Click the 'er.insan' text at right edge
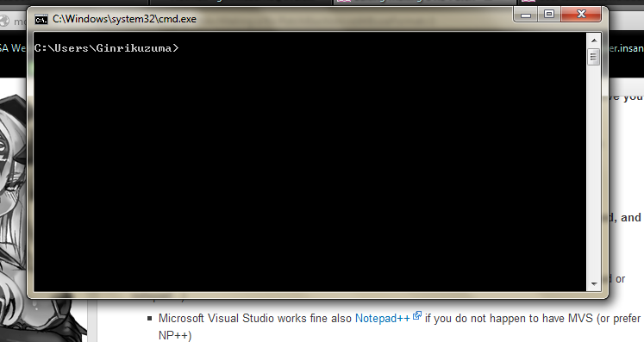644x342 pixels. pos(626,48)
